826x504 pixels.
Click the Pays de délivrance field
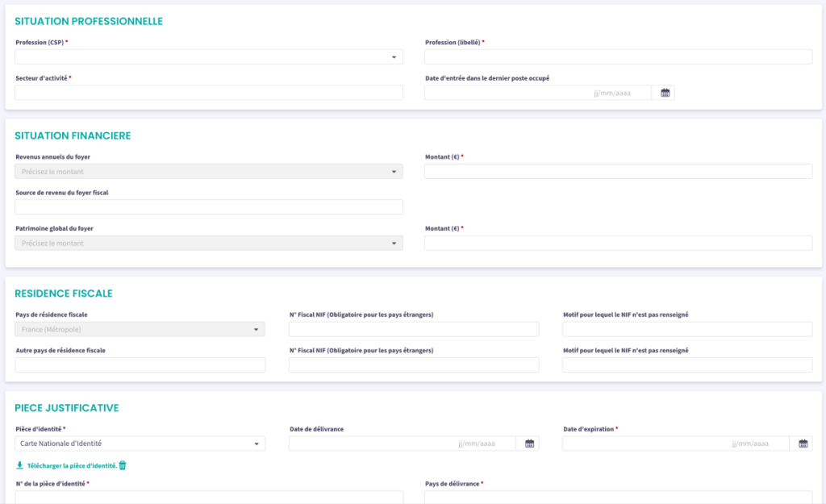click(x=618, y=497)
